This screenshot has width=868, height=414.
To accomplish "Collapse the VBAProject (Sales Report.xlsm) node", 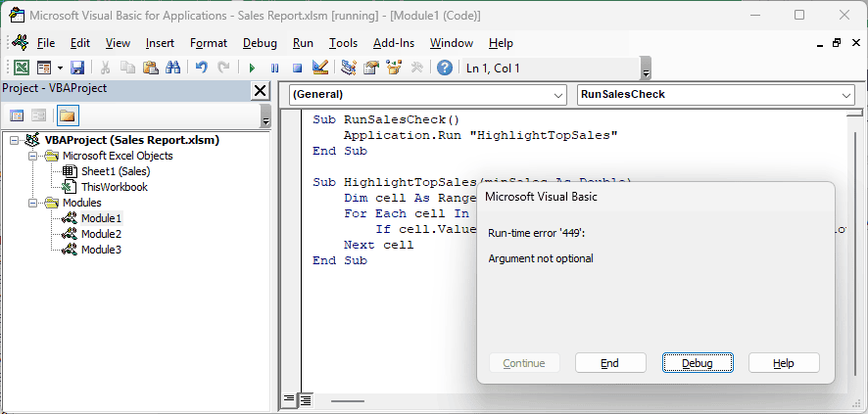I will [14, 140].
